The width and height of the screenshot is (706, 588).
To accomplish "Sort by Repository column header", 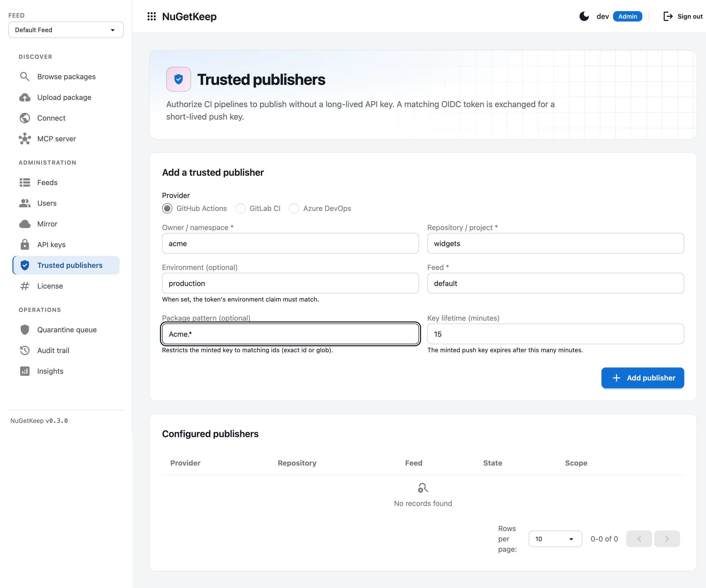I will point(297,463).
